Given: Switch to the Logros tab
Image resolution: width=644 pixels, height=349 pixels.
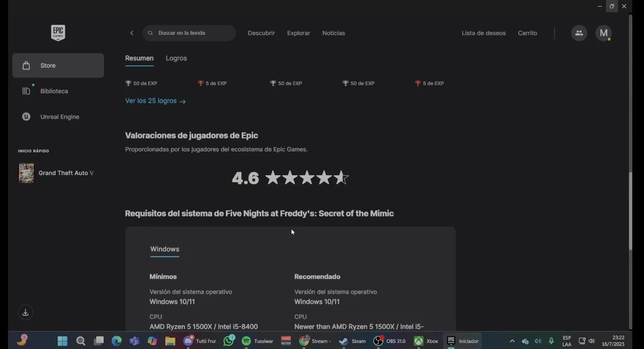Looking at the screenshot, I should click(x=176, y=58).
